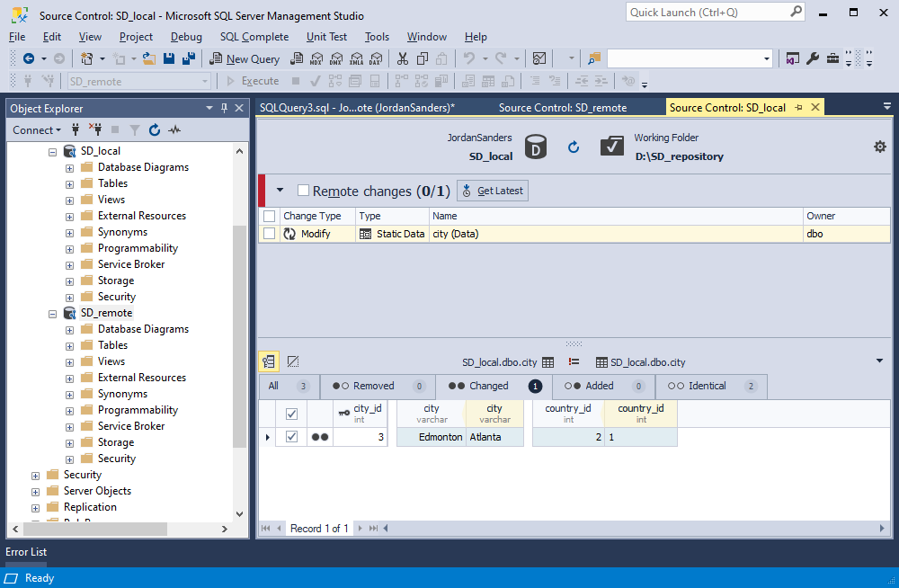Click the Find in Files icon

click(x=594, y=58)
